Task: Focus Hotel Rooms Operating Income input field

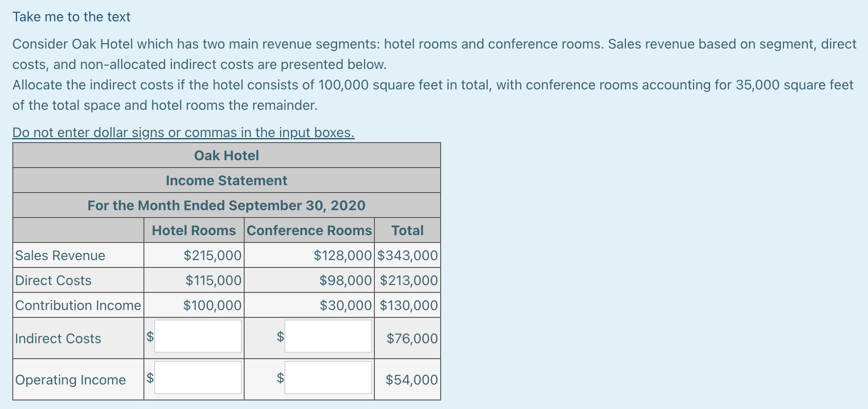Action: (198, 378)
